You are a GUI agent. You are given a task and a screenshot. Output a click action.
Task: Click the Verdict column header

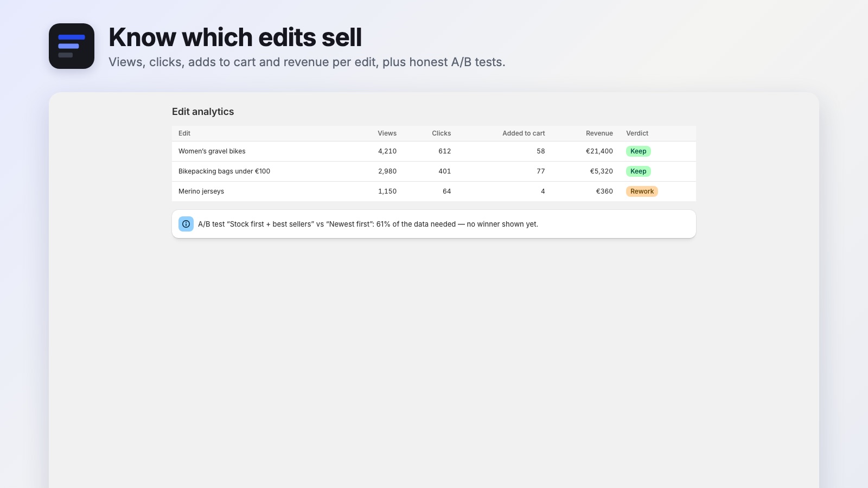(637, 133)
